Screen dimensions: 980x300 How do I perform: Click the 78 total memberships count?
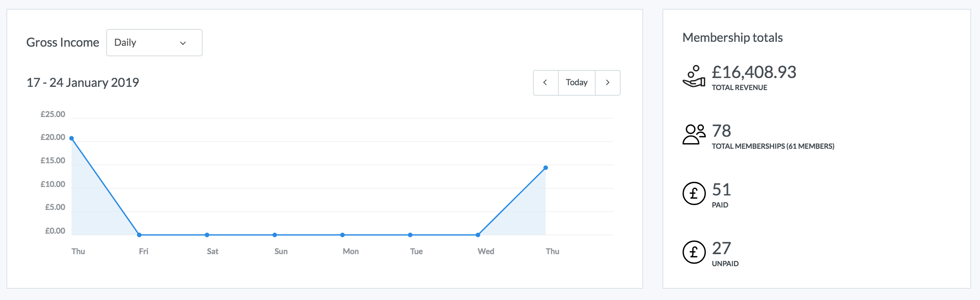coord(721,131)
